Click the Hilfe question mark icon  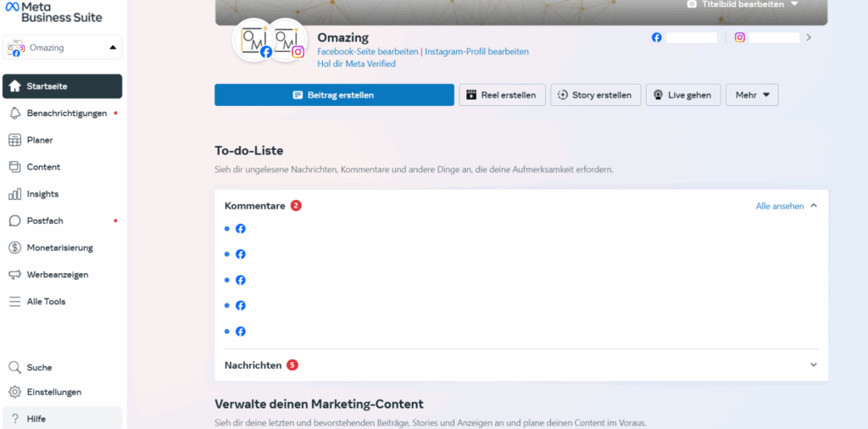pos(14,419)
